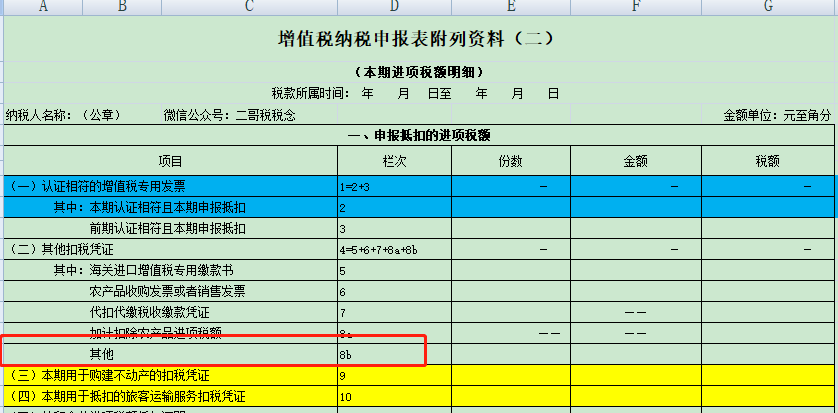Select the 份数 header cell
Image resolution: width=838 pixels, height=413 pixels.
(510, 161)
